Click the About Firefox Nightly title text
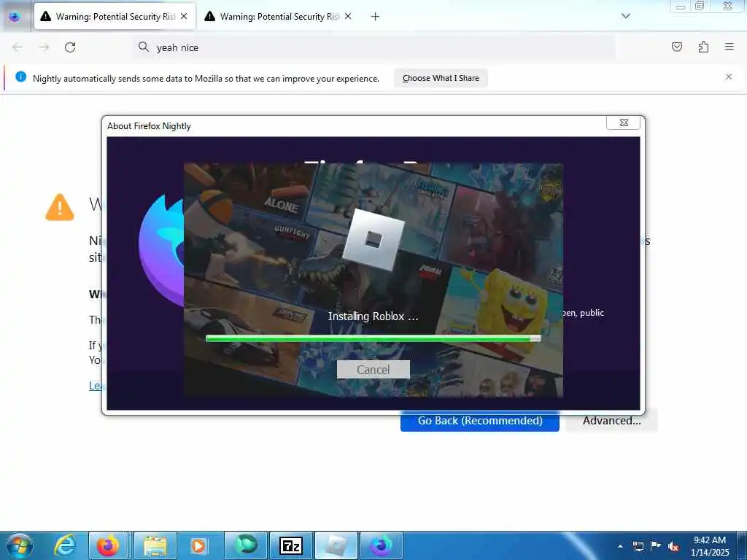 pyautogui.click(x=149, y=126)
